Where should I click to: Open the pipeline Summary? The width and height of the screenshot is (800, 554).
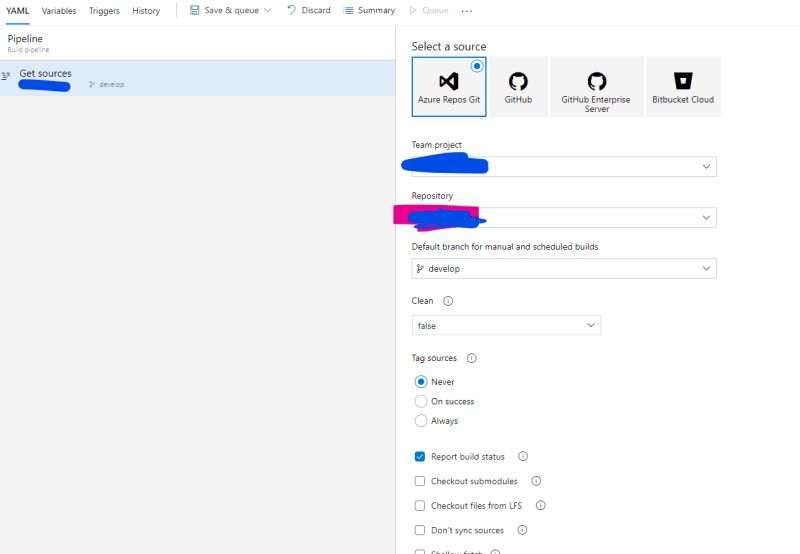377,10
